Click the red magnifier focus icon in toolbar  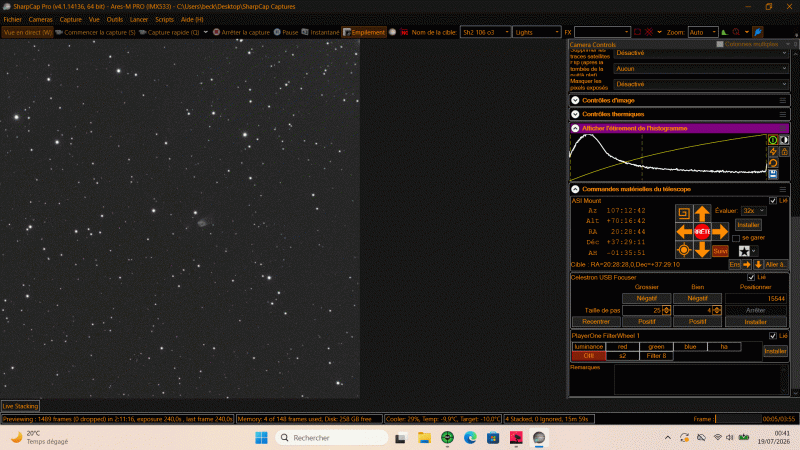pyautogui.click(x=736, y=32)
